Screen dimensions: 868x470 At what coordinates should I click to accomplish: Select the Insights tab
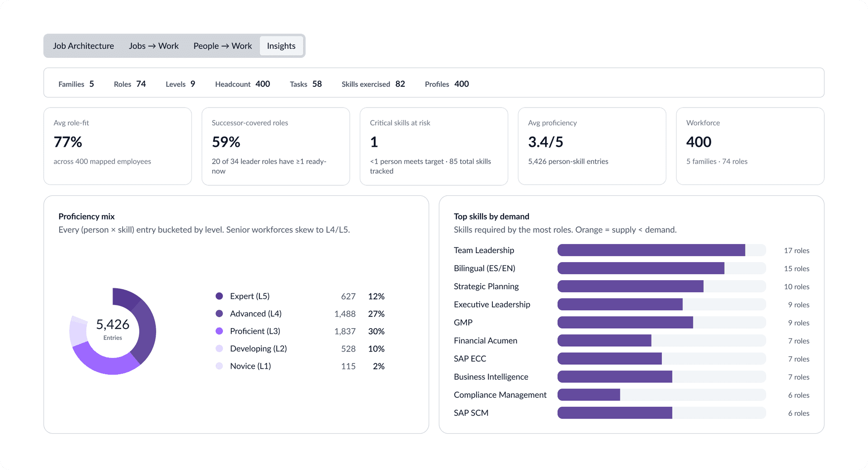281,46
